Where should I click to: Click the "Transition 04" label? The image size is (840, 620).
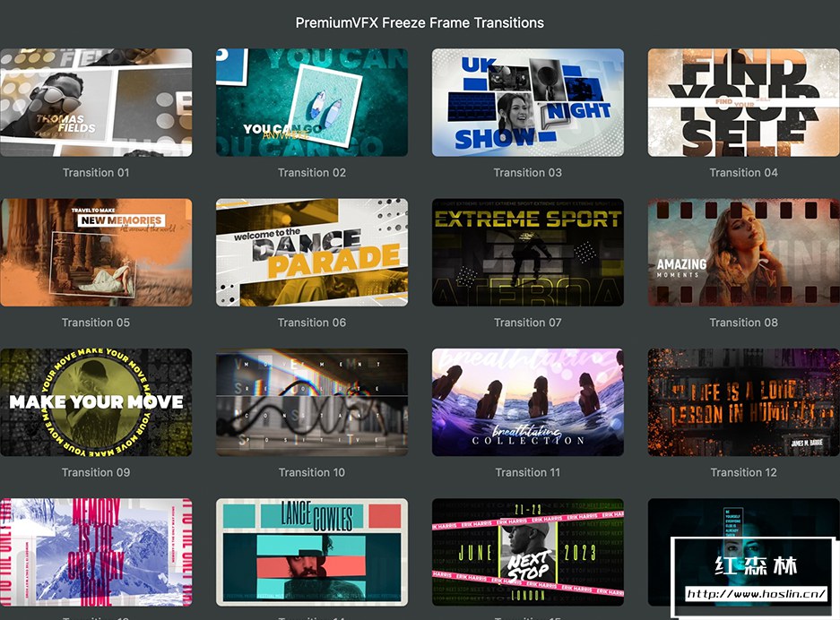pos(743,172)
